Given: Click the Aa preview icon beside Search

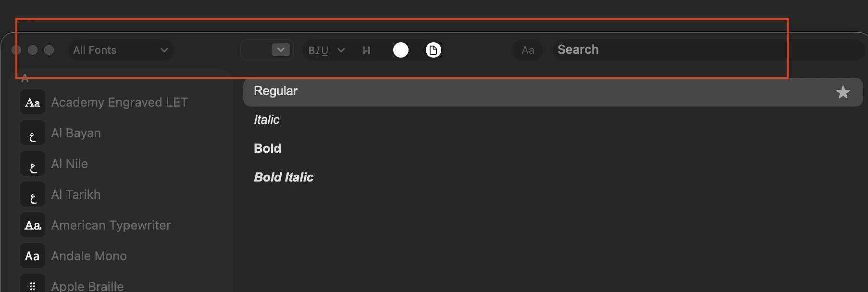Looking at the screenshot, I should [x=528, y=50].
